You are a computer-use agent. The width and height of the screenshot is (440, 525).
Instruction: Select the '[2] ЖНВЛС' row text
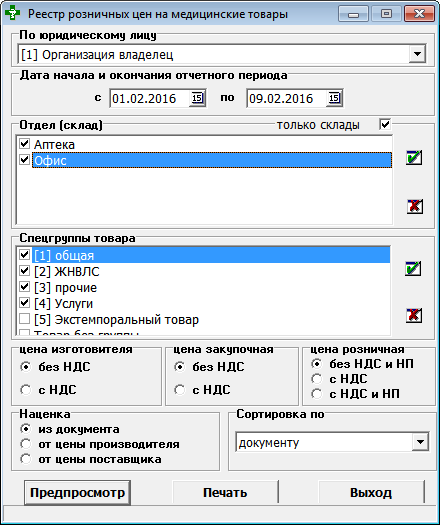[x=67, y=271]
